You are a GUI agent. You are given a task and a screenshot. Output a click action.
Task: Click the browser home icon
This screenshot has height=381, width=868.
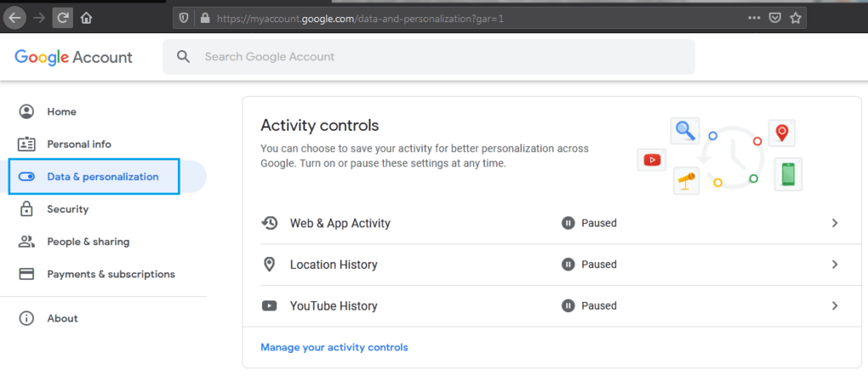[x=86, y=17]
